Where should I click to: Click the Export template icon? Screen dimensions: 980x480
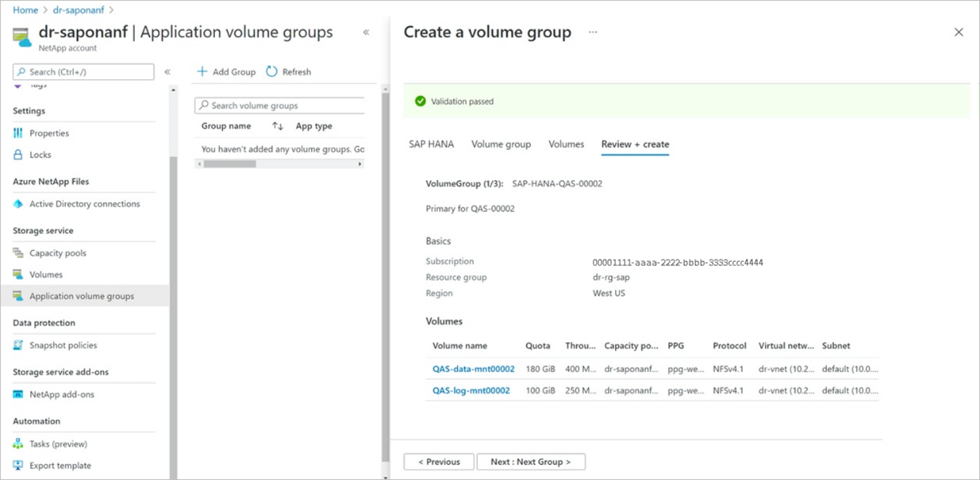(x=18, y=466)
